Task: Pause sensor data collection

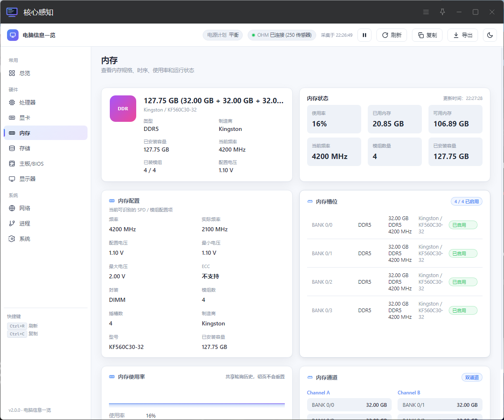Action: click(x=364, y=35)
